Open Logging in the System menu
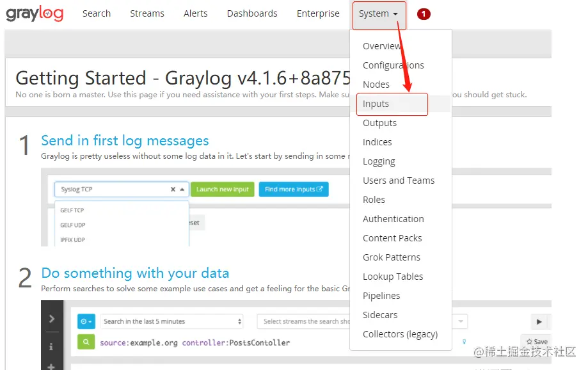The width and height of the screenshot is (588, 370). tap(379, 162)
